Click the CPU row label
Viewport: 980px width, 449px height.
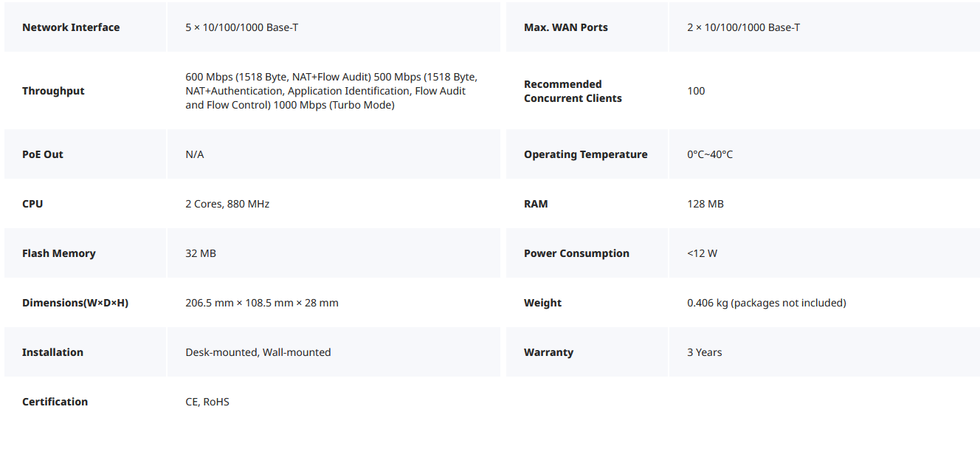32,204
